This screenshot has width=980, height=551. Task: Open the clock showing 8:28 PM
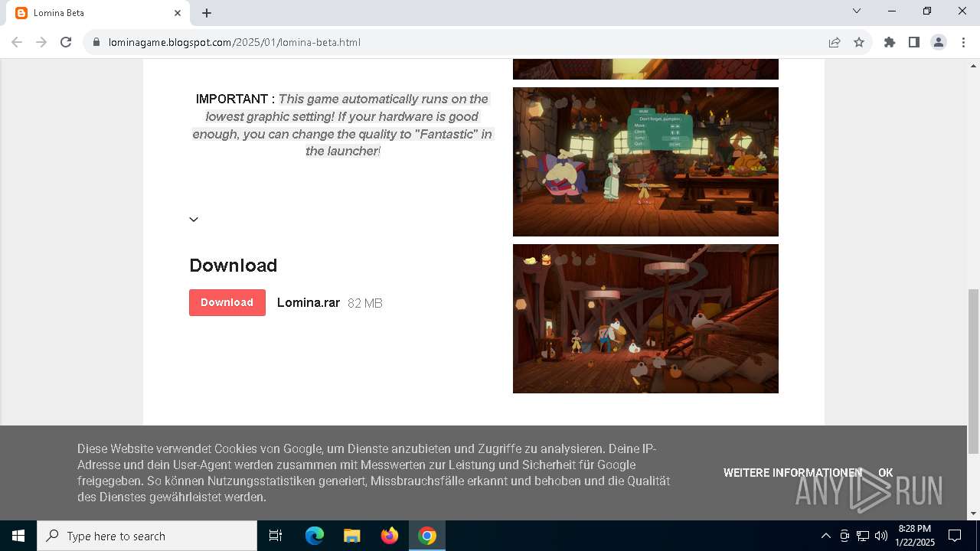click(x=915, y=536)
